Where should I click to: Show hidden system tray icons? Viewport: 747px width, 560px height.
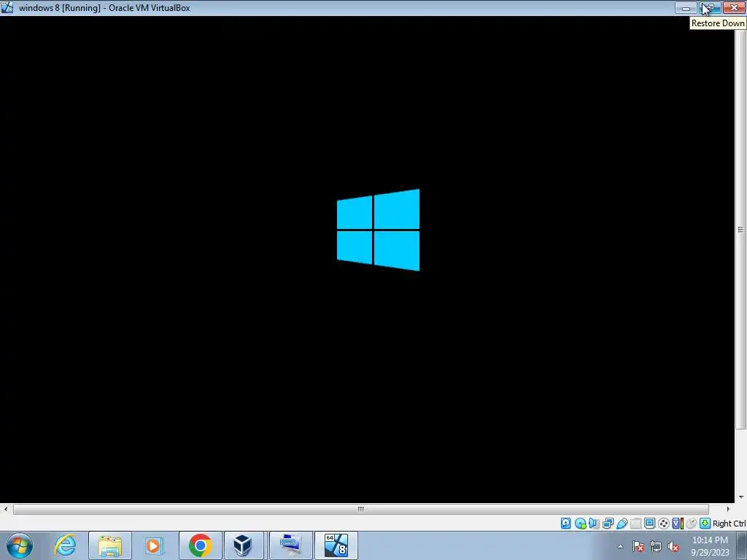620,546
